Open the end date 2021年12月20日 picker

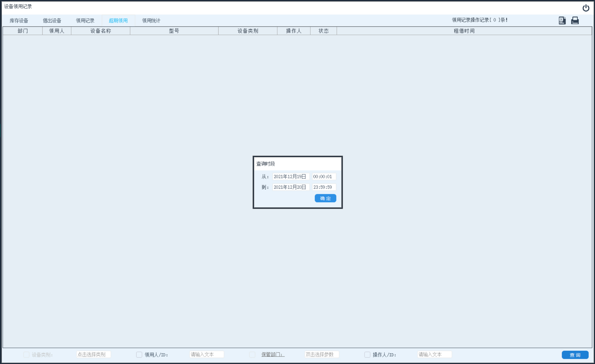coord(290,187)
